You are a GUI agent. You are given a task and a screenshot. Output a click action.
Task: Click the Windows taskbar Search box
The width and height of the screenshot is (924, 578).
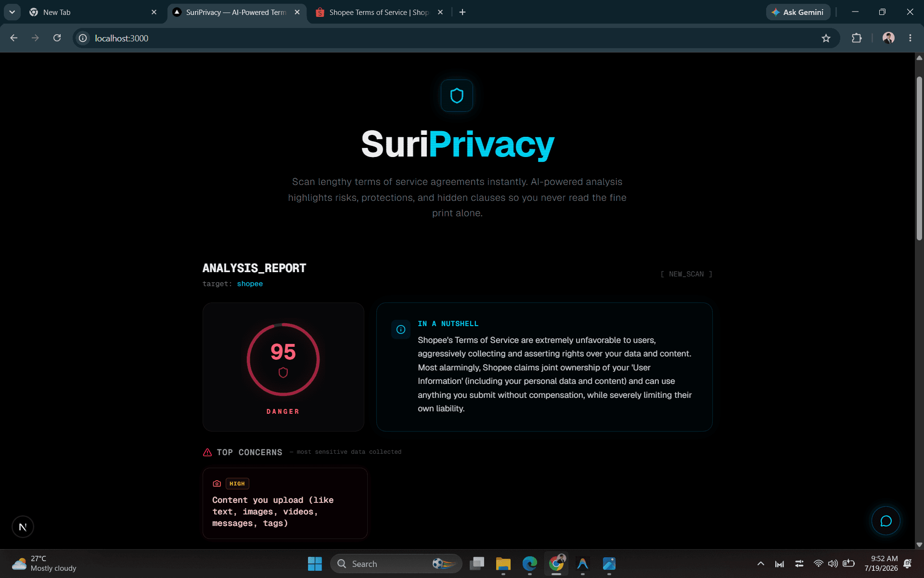(396, 564)
